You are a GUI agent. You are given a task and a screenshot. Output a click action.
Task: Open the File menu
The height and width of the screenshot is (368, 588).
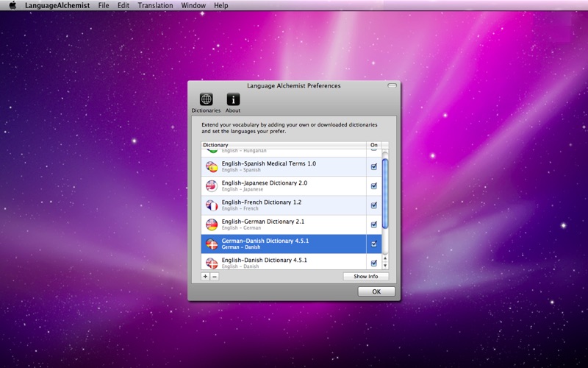pos(104,5)
